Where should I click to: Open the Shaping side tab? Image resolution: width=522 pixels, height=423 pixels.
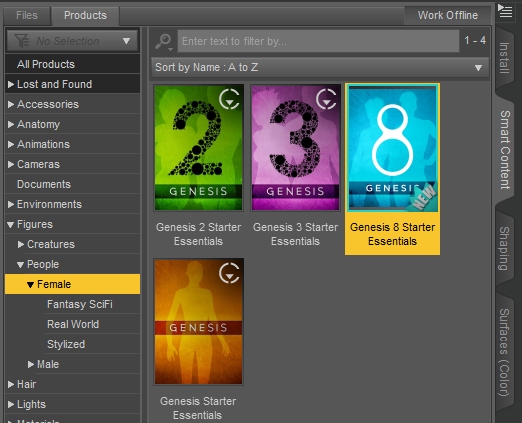504,248
